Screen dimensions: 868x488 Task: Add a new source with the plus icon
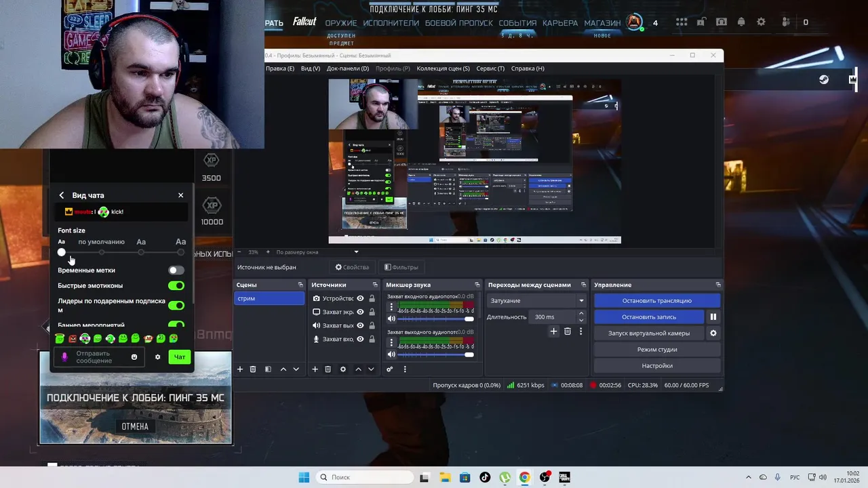pyautogui.click(x=315, y=369)
